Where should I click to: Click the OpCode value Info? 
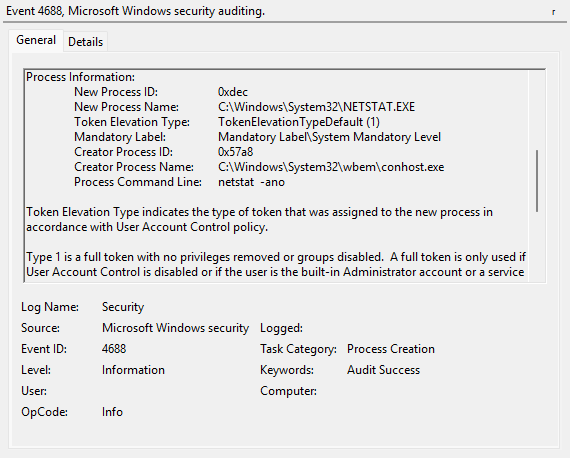[112, 412]
